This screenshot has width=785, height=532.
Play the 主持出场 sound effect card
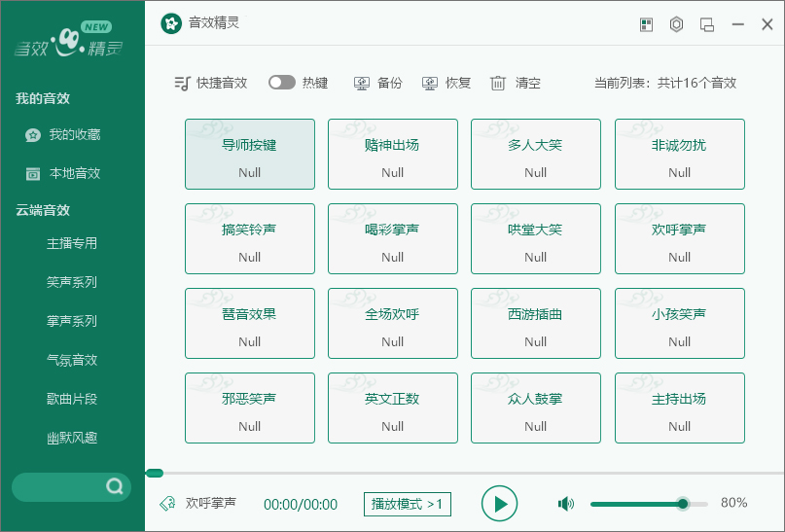(680, 408)
